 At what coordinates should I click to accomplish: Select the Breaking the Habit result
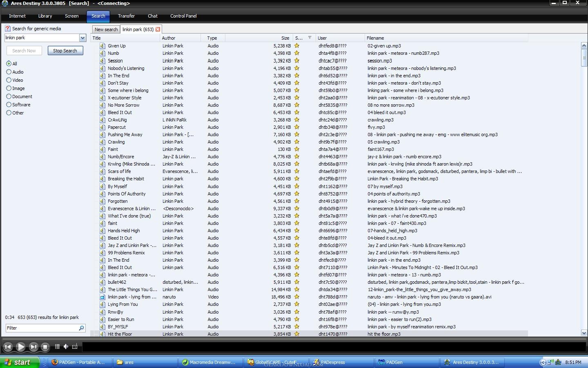click(x=309, y=179)
